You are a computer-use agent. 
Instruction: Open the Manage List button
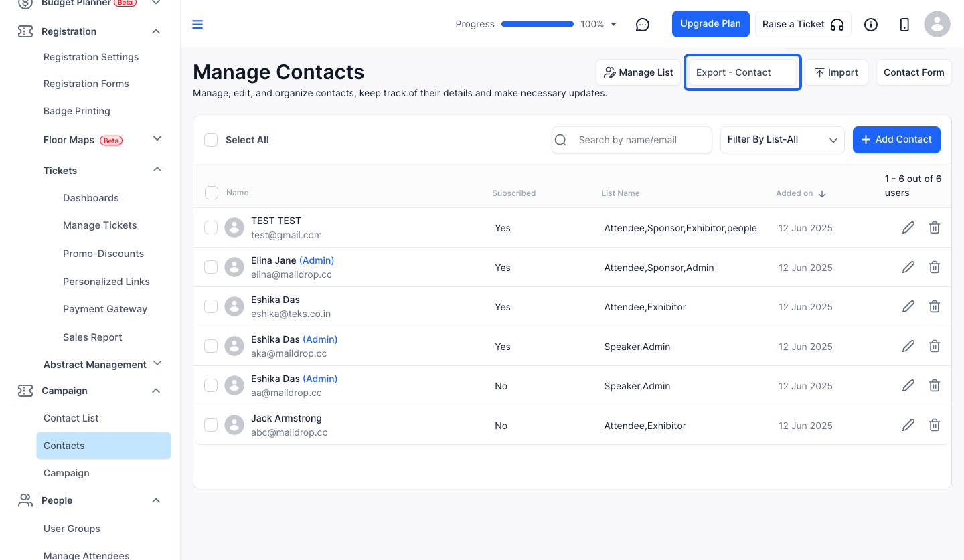639,72
